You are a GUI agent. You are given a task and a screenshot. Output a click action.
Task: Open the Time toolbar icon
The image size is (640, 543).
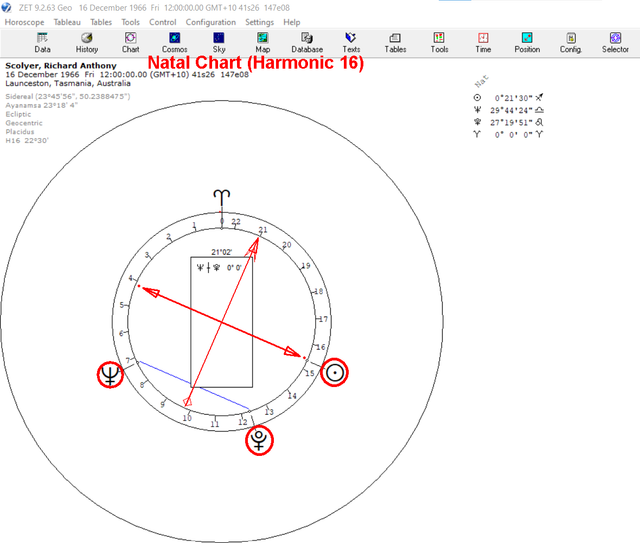(483, 43)
